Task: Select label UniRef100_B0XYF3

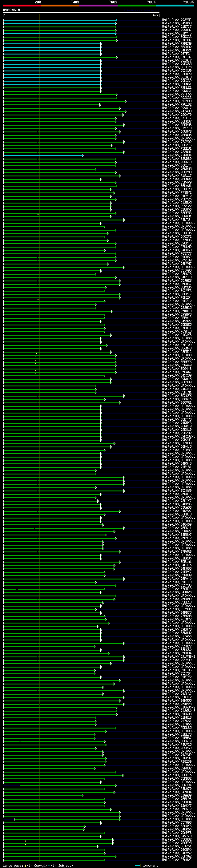Action: (x=177, y=291)
